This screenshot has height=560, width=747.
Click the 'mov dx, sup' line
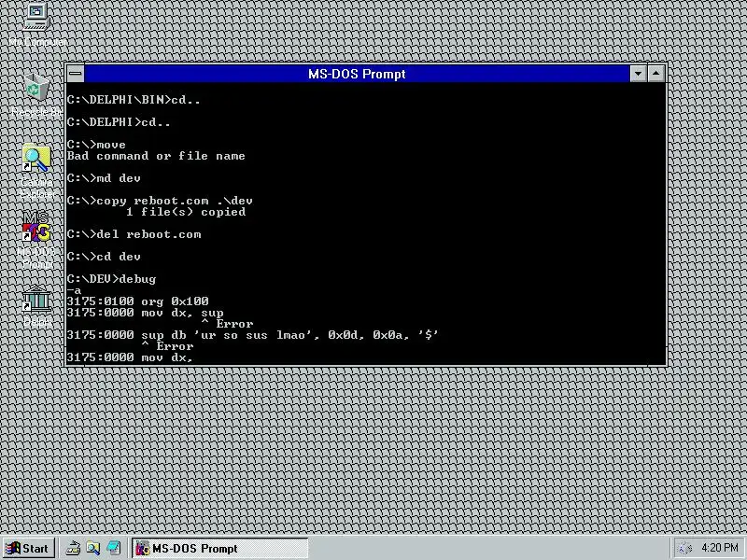point(145,313)
